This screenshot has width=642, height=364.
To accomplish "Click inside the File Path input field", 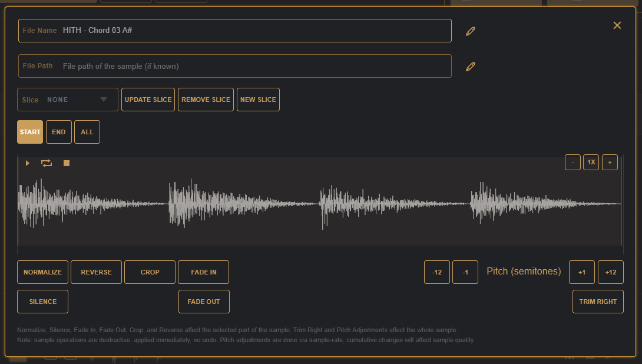I will (253, 66).
